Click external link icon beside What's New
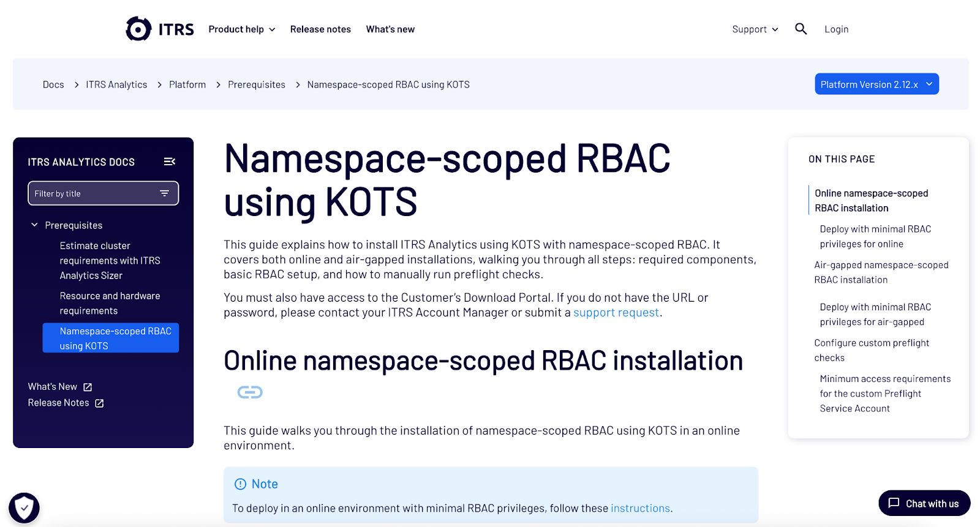 [x=88, y=387]
